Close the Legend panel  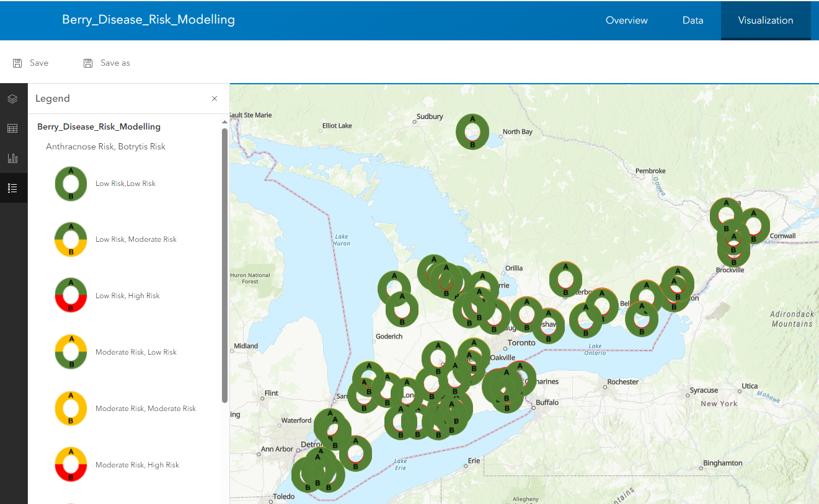(x=215, y=99)
